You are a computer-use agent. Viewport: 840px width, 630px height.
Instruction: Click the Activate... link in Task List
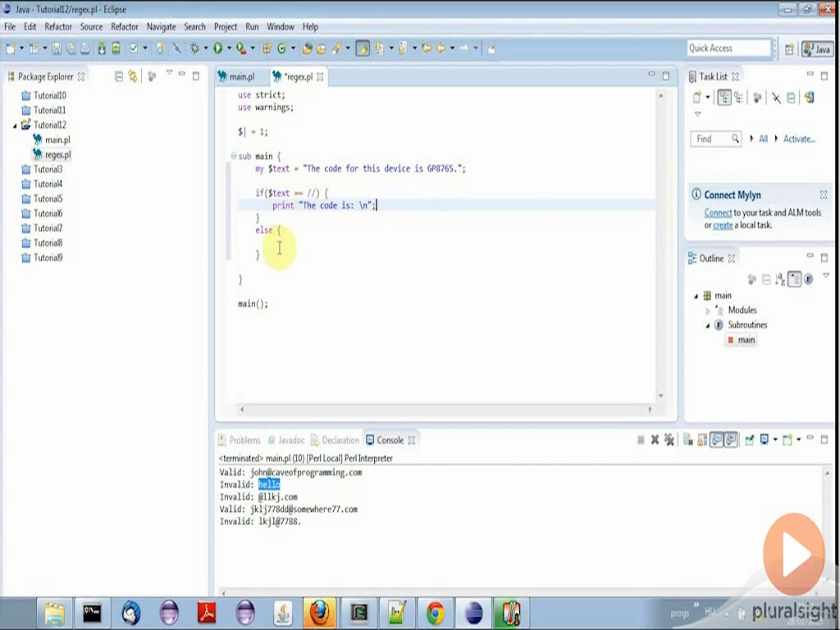point(799,139)
